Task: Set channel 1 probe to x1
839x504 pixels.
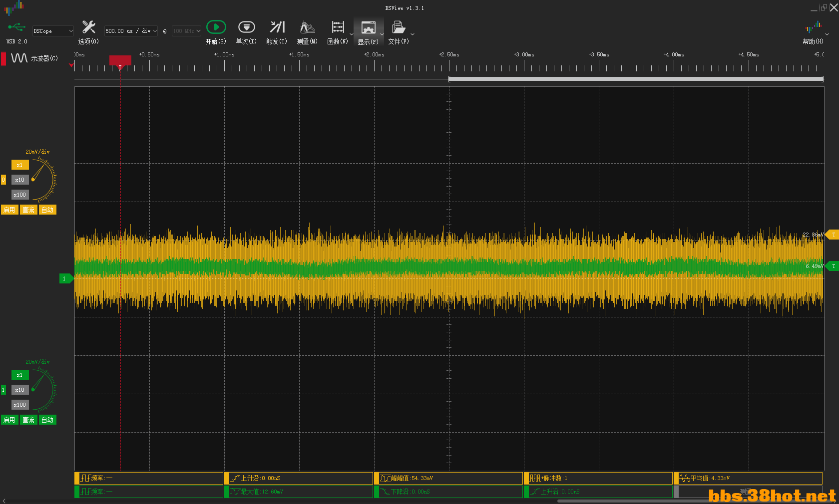Action: pos(20,375)
